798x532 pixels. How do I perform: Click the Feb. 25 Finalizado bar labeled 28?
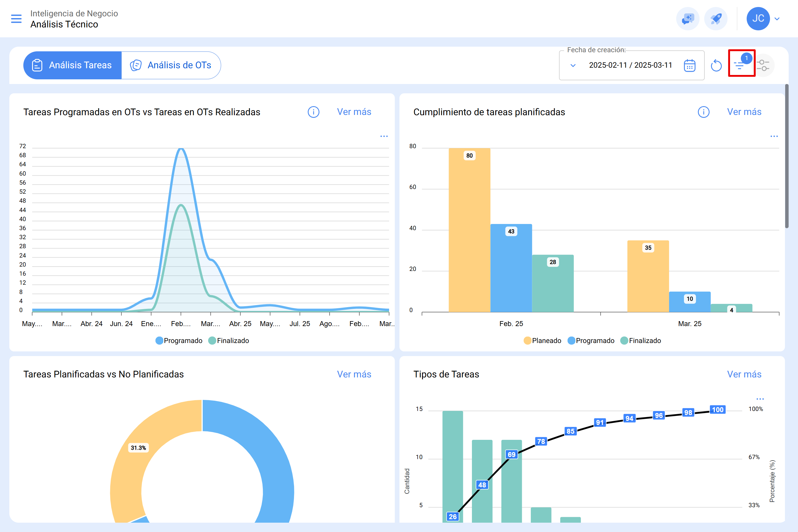click(x=553, y=283)
